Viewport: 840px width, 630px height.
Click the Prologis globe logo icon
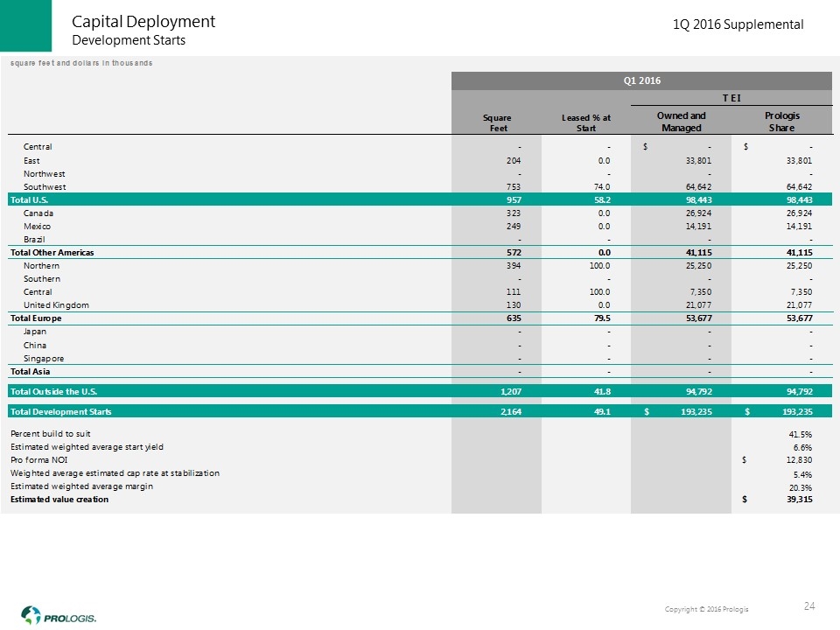(x=31, y=613)
